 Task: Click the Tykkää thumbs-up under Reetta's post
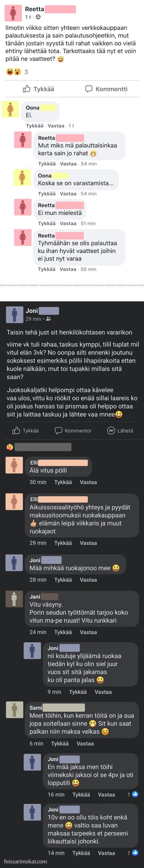click(26, 89)
